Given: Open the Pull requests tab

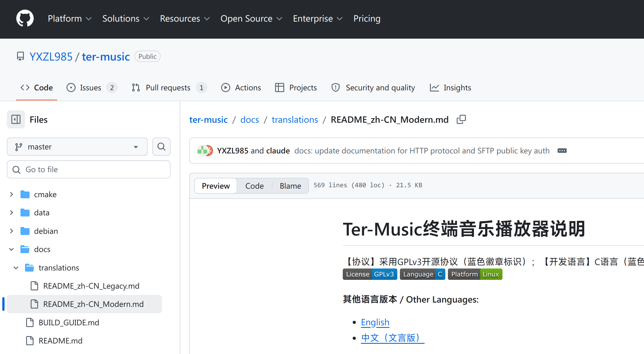Looking at the screenshot, I should 169,88.
